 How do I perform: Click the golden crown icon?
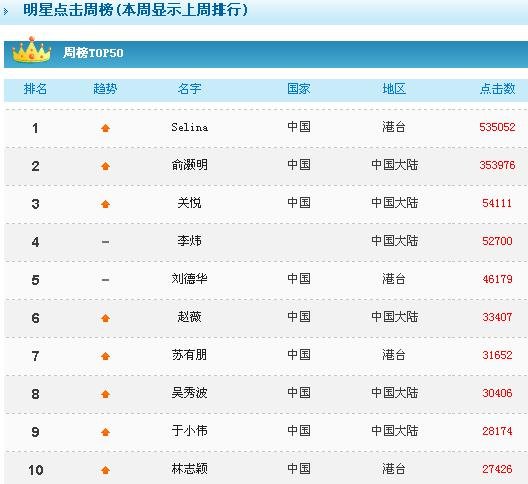click(31, 50)
